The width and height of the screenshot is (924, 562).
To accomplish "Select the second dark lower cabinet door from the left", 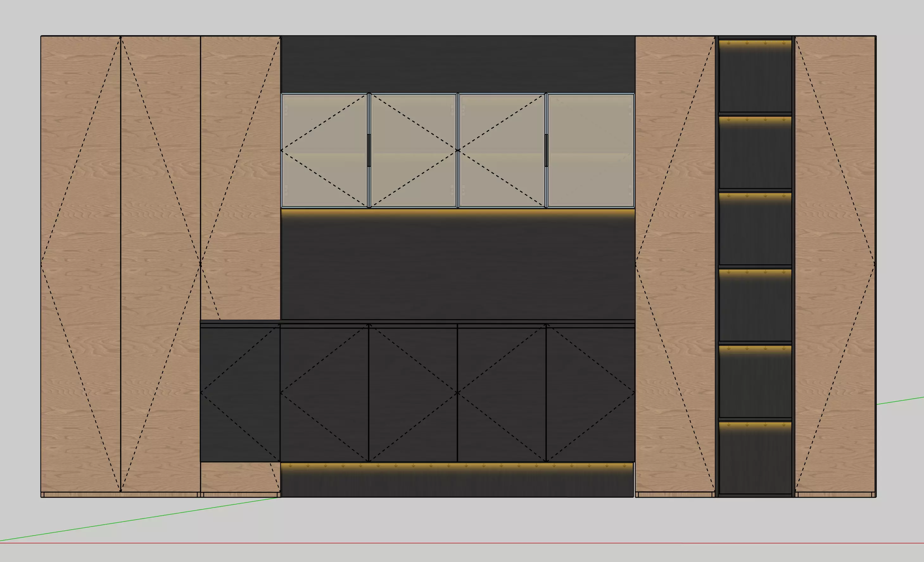I will (x=324, y=393).
